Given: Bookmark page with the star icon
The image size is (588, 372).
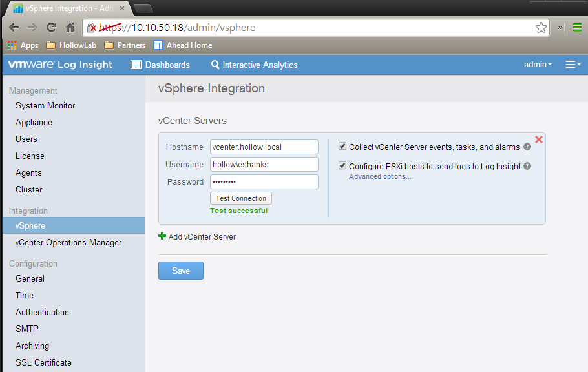Looking at the screenshot, I should (541, 28).
